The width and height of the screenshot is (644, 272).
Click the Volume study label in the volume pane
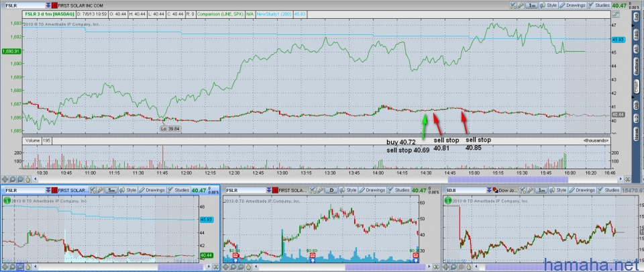pos(32,140)
